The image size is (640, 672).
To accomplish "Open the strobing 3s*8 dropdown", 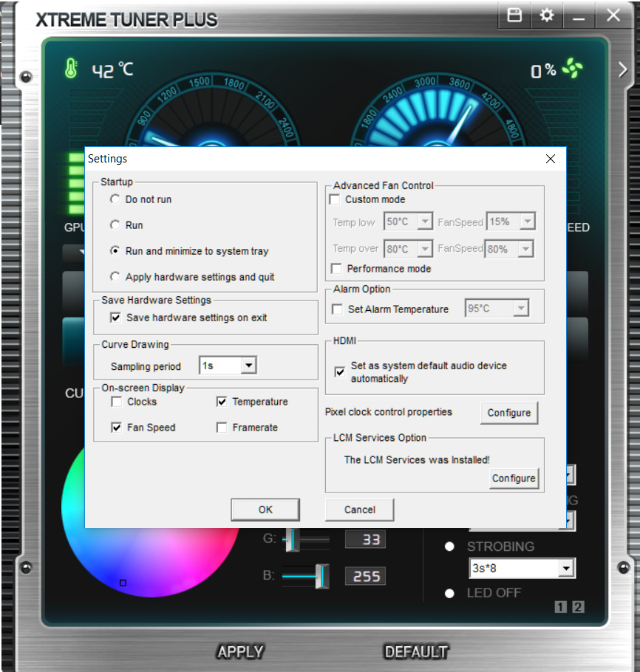I will [522, 569].
